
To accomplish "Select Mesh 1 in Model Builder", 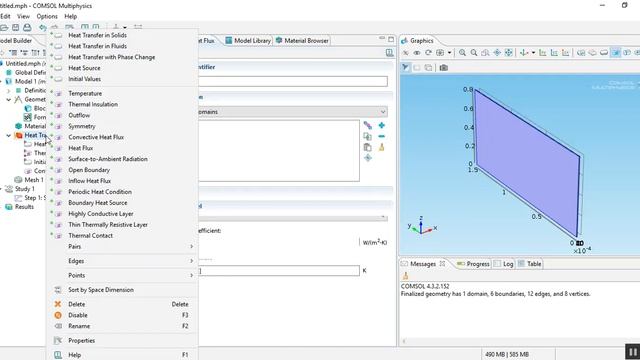I will point(34,180).
